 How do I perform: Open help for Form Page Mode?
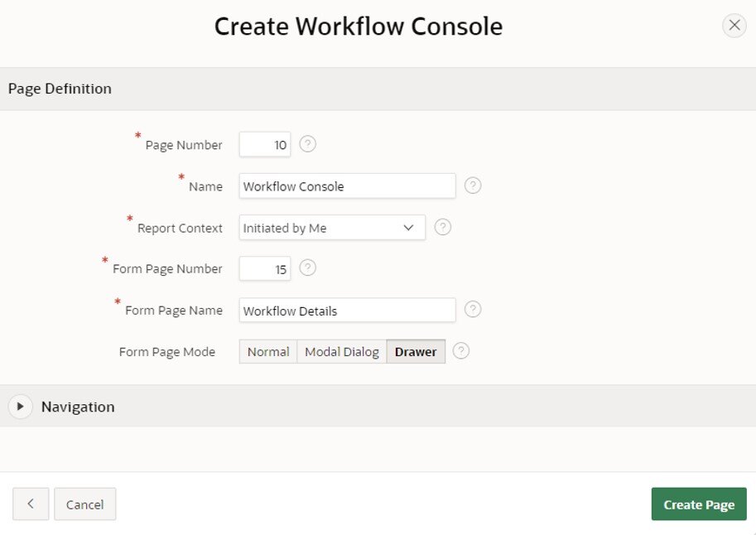(x=461, y=351)
